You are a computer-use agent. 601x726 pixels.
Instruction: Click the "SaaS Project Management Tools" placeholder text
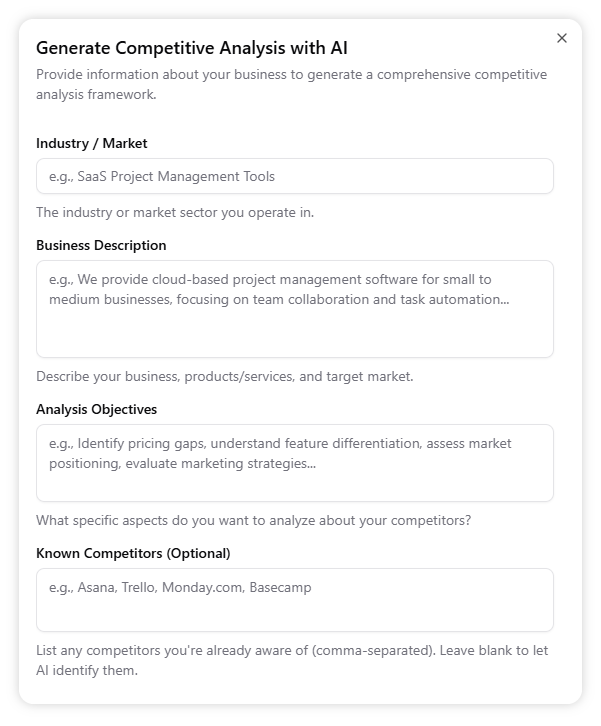(x=162, y=176)
